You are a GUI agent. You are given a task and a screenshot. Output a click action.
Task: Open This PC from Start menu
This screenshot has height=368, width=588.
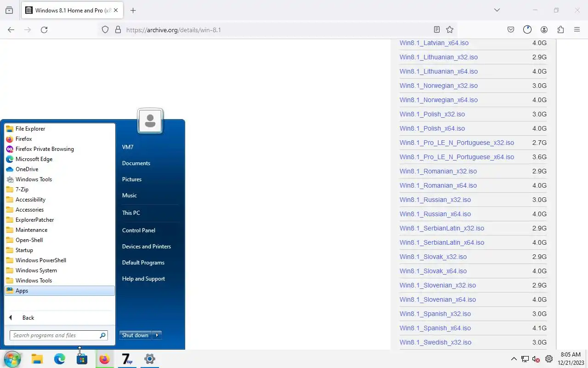coord(131,213)
